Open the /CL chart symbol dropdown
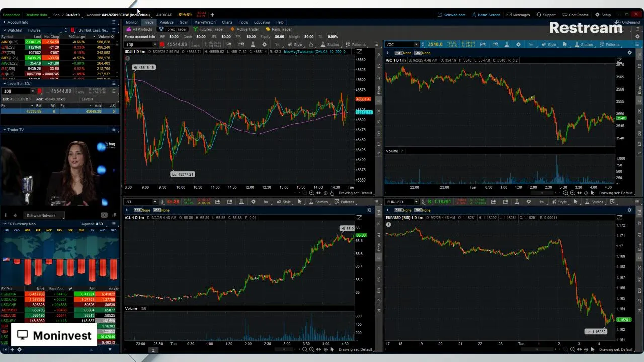 pyautogui.click(x=155, y=202)
